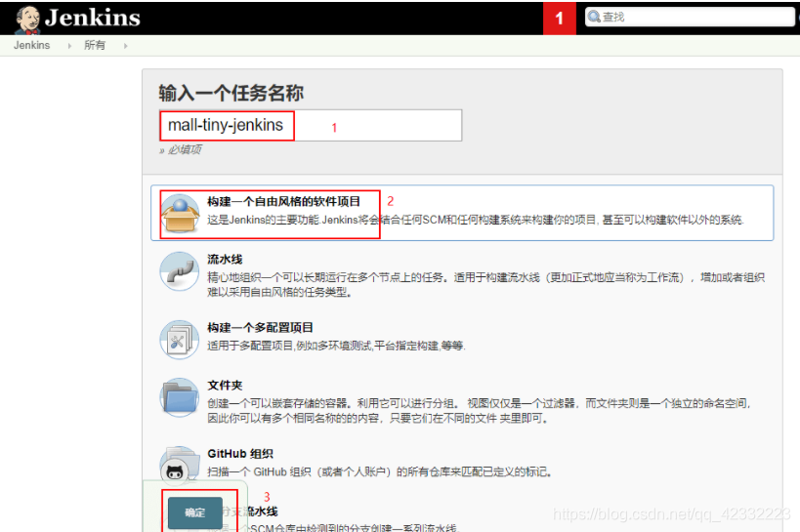Select the folder icon
The image size is (800, 532).
[x=179, y=397]
